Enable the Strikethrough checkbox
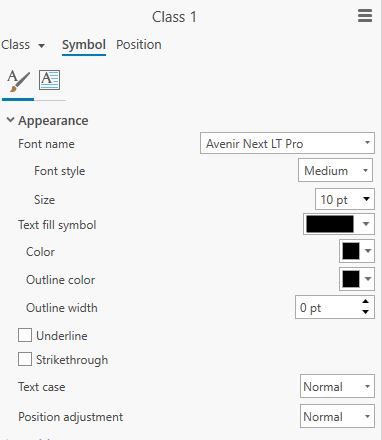This screenshot has width=382, height=440. point(25,360)
